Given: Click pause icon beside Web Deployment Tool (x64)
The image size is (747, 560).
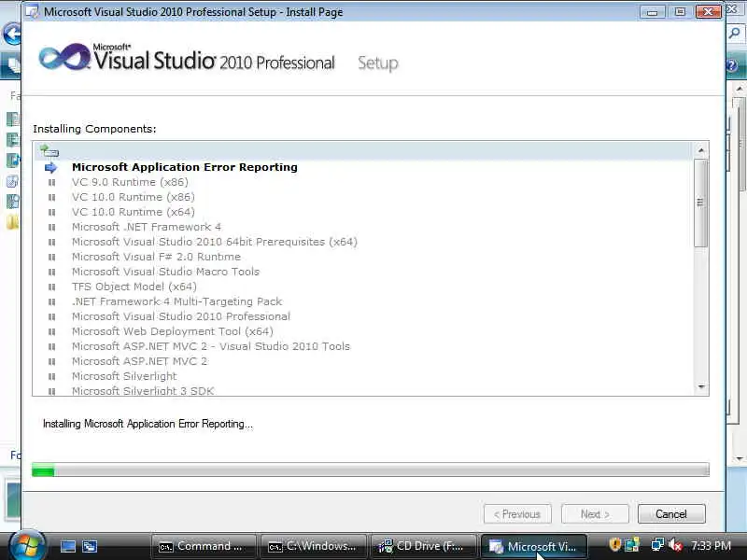Looking at the screenshot, I should [x=52, y=331].
